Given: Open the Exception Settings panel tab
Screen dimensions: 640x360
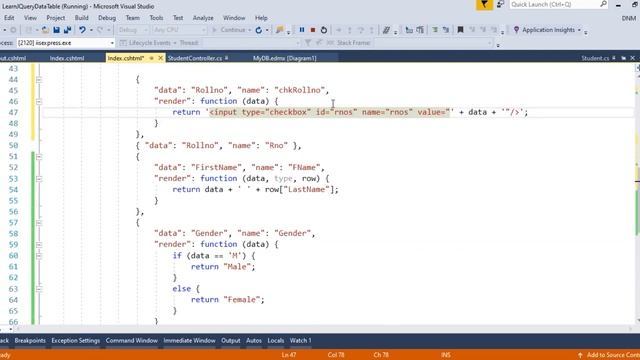Looking at the screenshot, I should click(76, 340).
